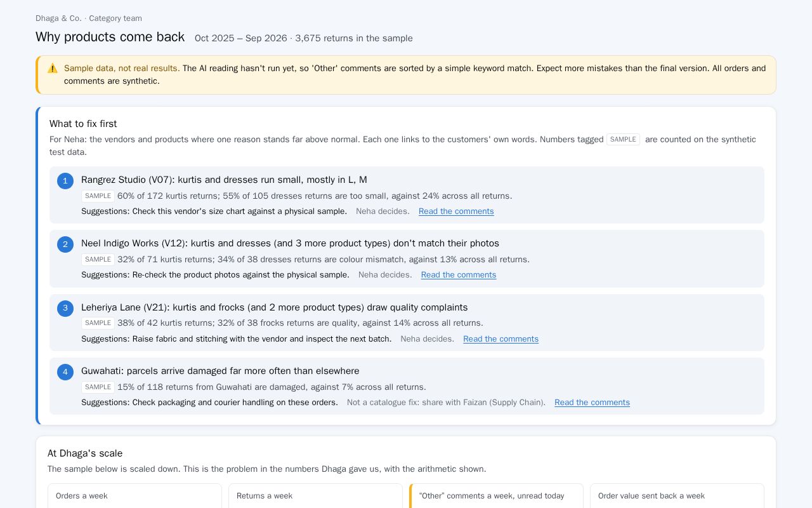Follow Read the comments link for Guwahati

pyautogui.click(x=592, y=403)
